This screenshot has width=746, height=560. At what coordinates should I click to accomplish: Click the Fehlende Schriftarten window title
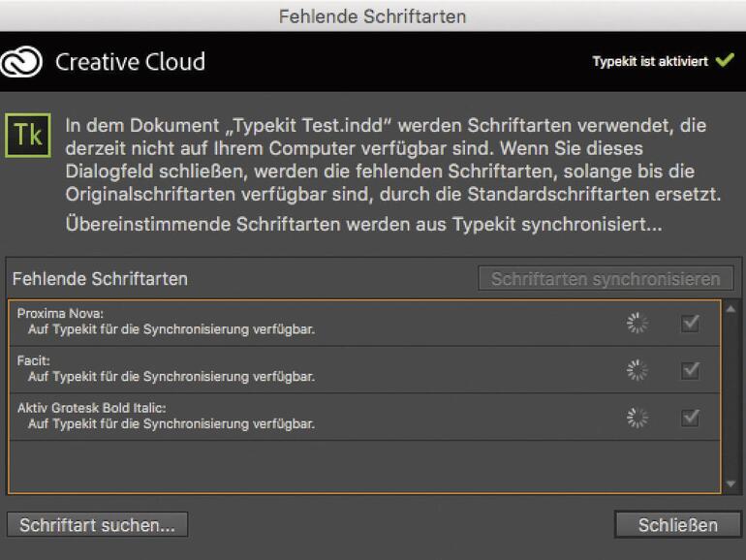373,16
